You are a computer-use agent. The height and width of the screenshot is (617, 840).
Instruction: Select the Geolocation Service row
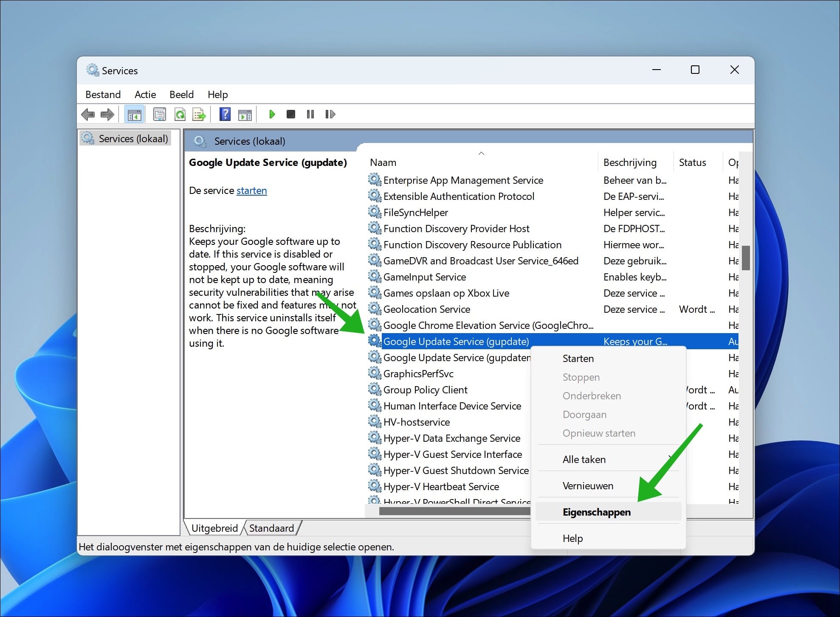(426, 309)
